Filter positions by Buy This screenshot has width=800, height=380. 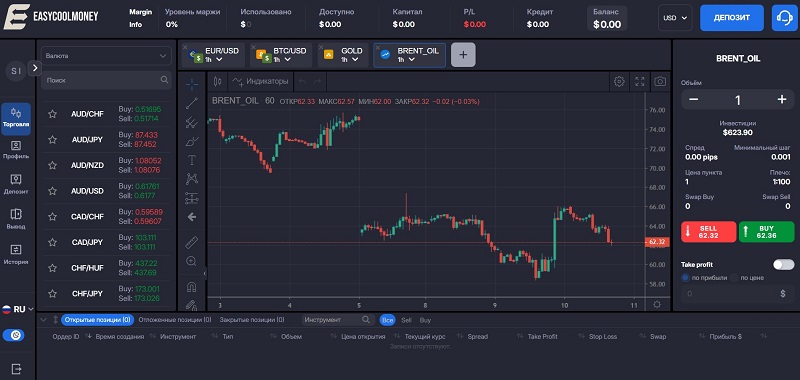coord(425,320)
